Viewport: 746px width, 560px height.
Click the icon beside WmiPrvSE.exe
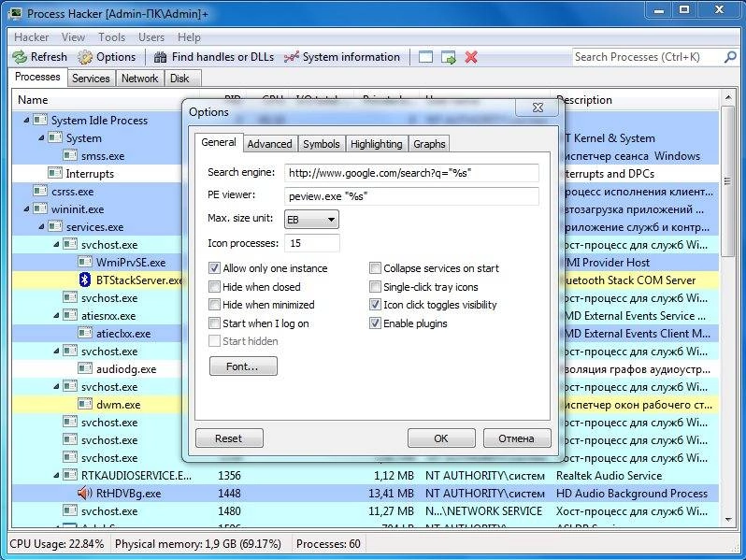[x=85, y=262]
